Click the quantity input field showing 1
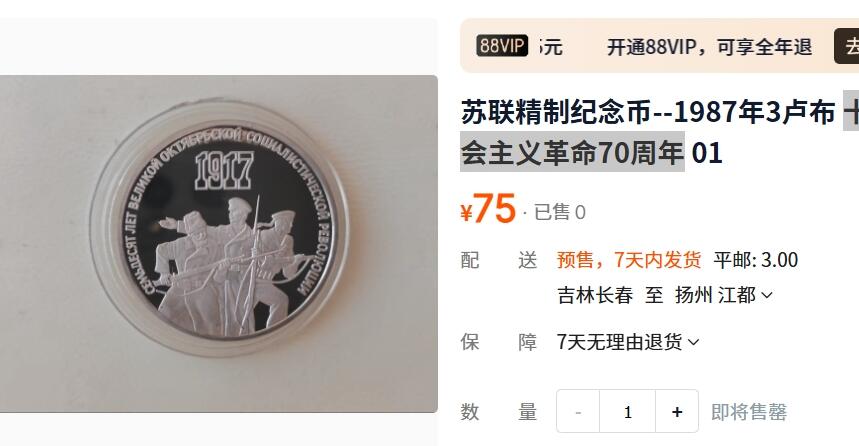This screenshot has width=859, height=446. (x=628, y=411)
